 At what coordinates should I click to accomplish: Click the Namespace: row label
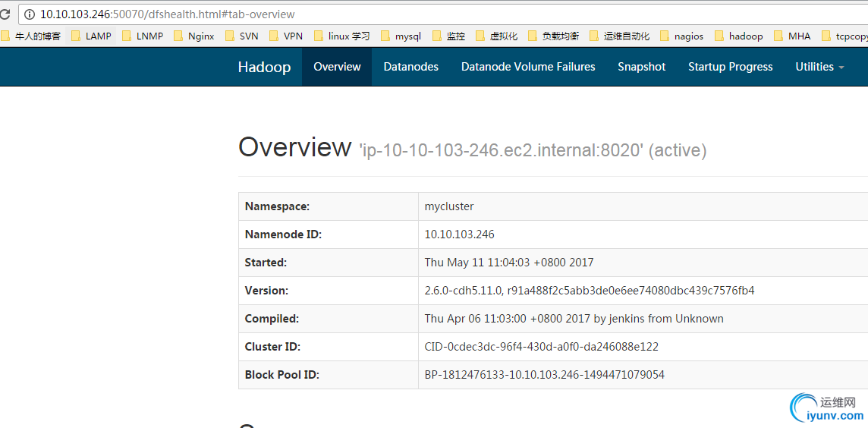point(277,206)
